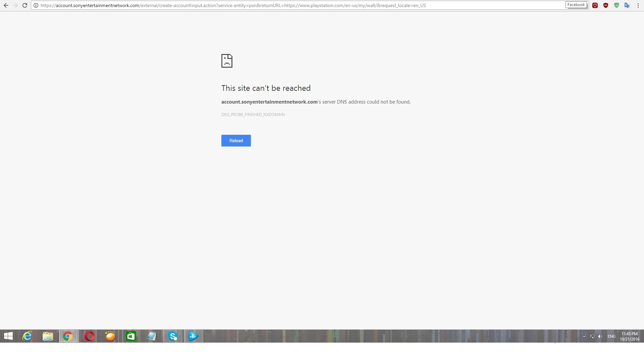View site information icon in the address bar

[x=36, y=5]
